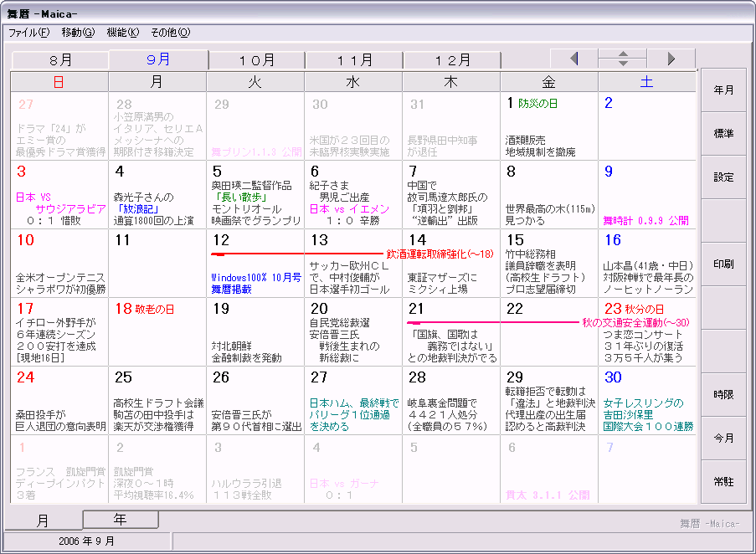
Task: Click the small up arrow stepper
Action: (x=622, y=54)
